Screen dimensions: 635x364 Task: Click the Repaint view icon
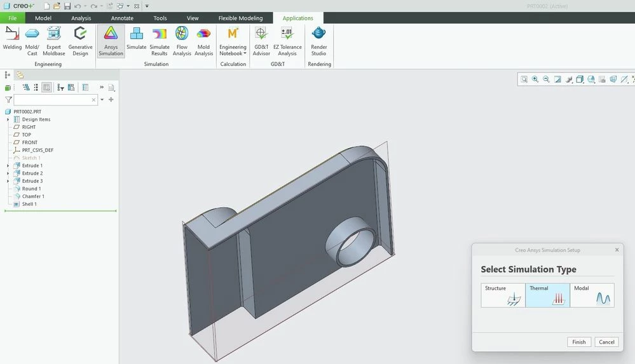[x=557, y=79]
